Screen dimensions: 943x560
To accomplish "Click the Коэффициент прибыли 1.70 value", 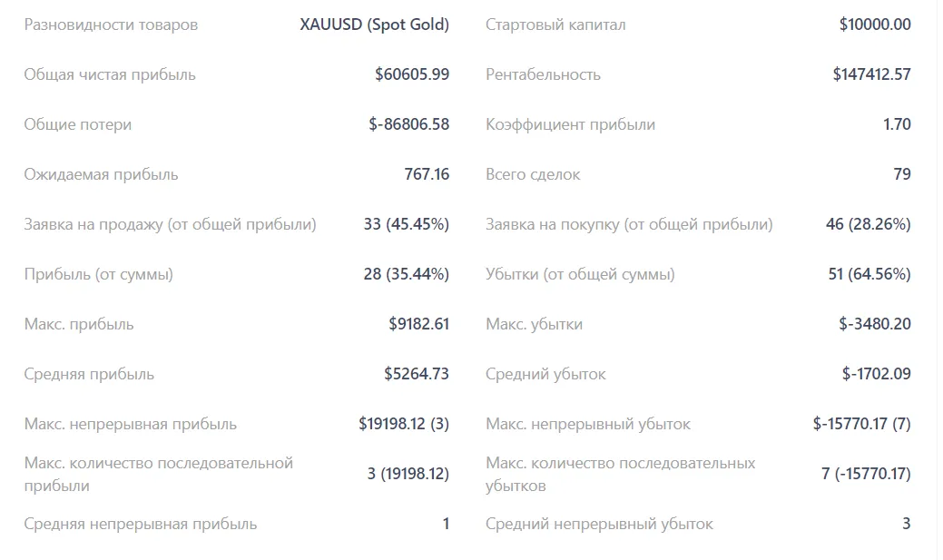I will tap(897, 124).
